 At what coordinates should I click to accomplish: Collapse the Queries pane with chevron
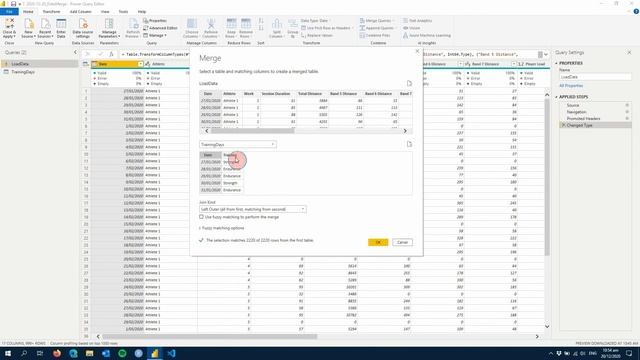pos(75,52)
